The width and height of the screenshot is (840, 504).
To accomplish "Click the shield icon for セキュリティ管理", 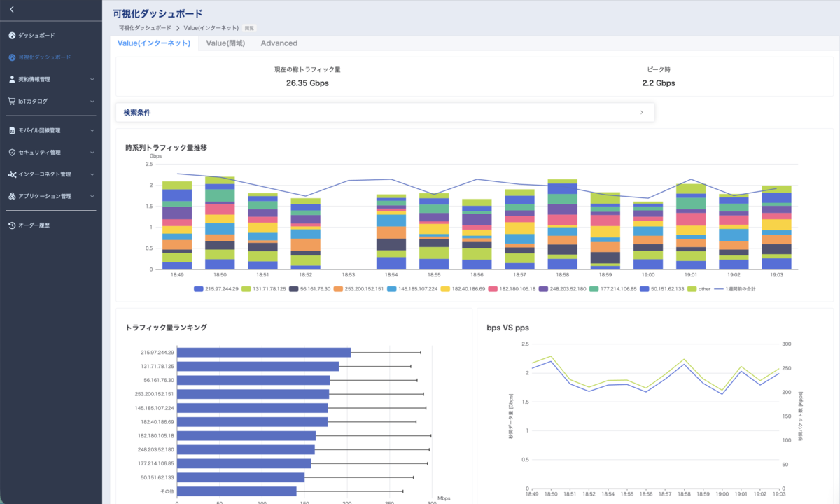I will pyautogui.click(x=12, y=152).
